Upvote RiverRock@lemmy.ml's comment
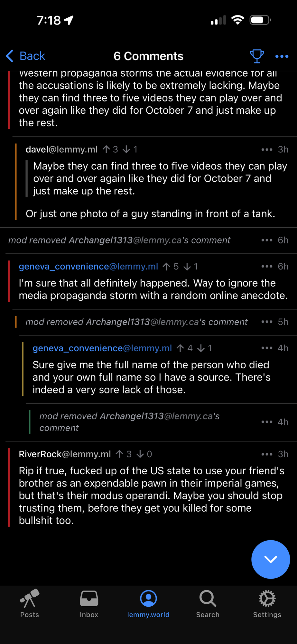The height and width of the screenshot is (644, 297). pyautogui.click(x=119, y=454)
